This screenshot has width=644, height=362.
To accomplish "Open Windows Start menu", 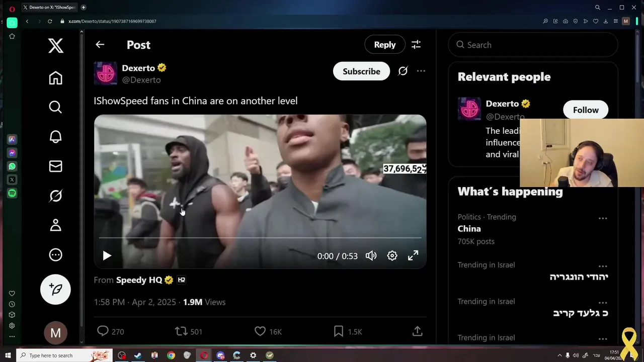I will [8, 355].
